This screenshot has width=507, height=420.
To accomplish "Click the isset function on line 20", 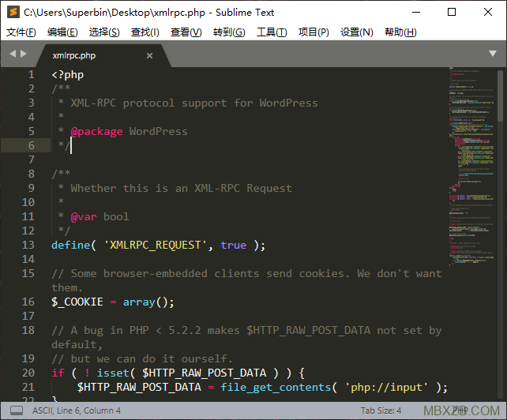I will pyautogui.click(x=113, y=373).
